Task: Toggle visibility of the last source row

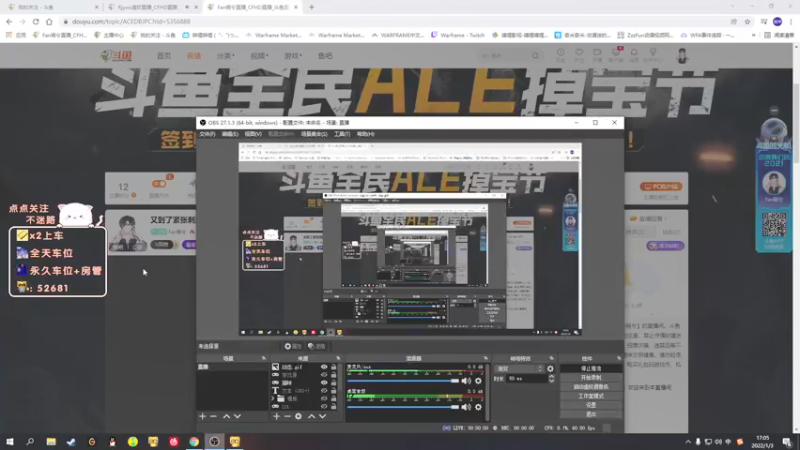Action: click(x=324, y=407)
